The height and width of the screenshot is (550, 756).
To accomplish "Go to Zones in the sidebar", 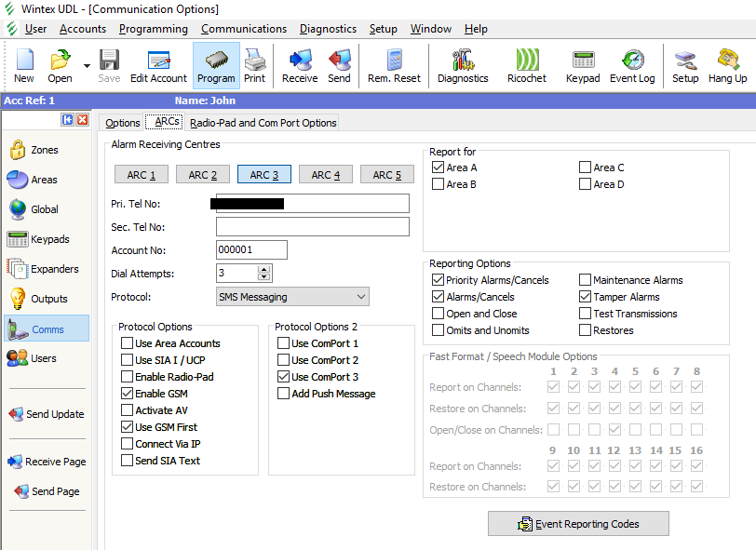I will [x=34, y=150].
